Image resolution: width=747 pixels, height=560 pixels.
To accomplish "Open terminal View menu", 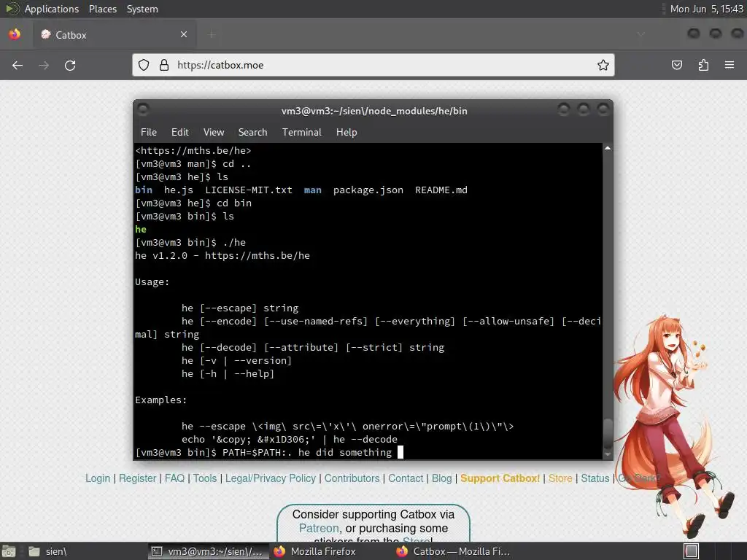I will coord(214,133).
